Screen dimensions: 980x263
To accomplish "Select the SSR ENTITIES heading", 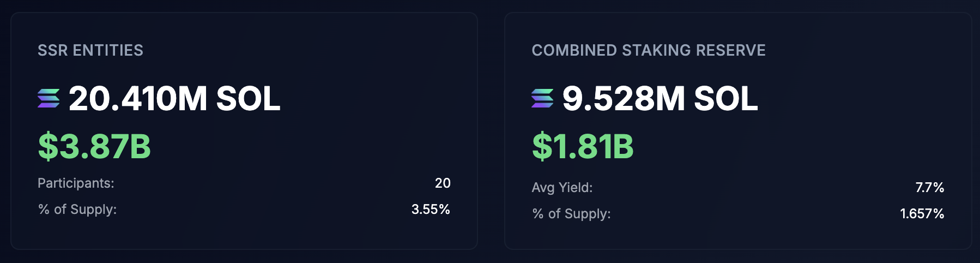I will (x=90, y=50).
